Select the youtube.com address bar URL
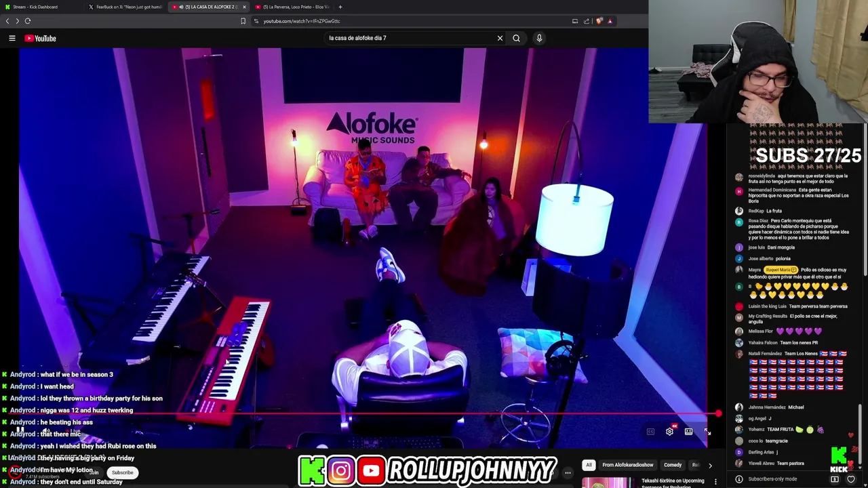Image resolution: width=868 pixels, height=488 pixels. [x=302, y=21]
